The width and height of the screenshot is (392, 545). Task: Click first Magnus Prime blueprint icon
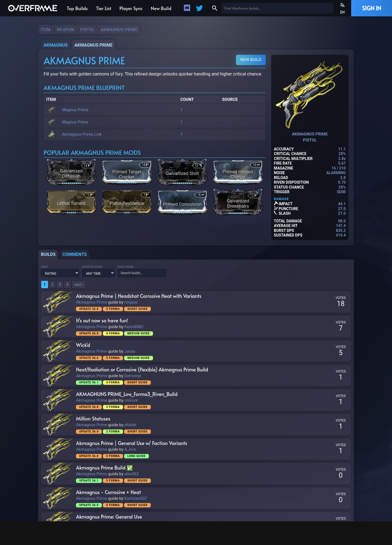52,110
